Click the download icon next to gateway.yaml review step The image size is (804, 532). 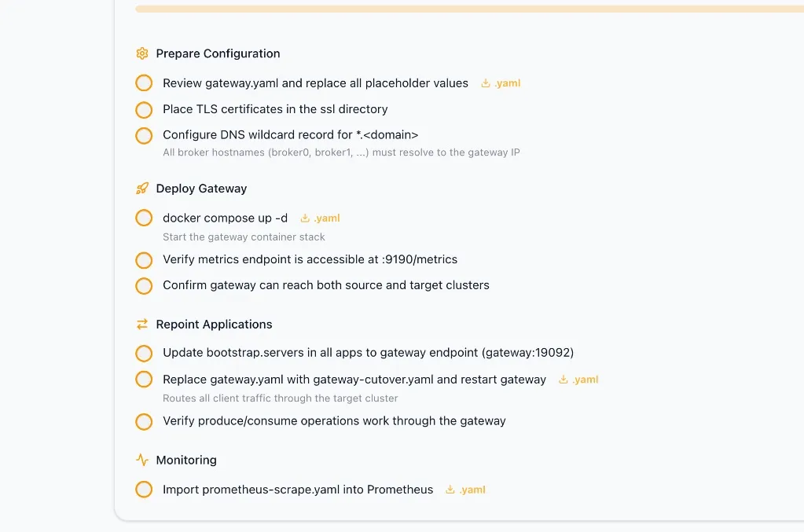(x=487, y=83)
